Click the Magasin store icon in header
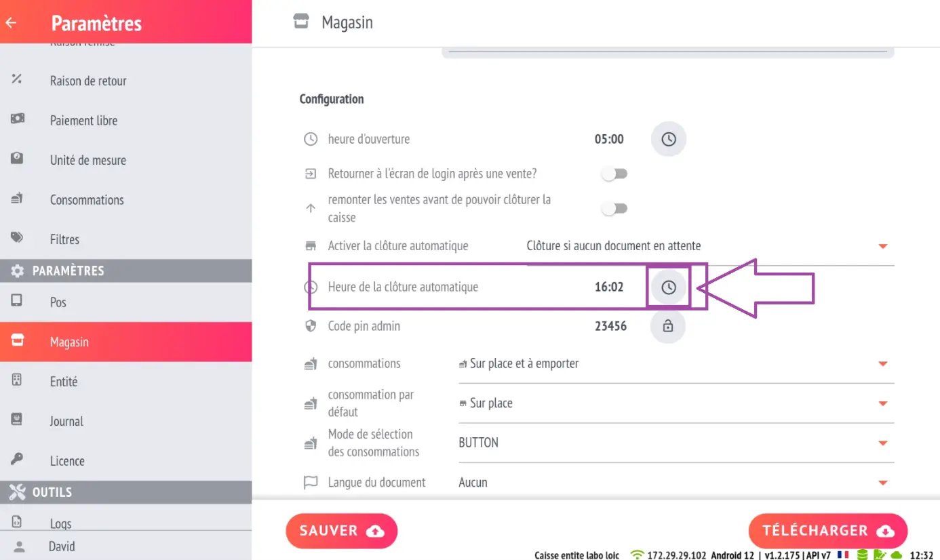Screen dimensions: 940x560 (301, 22)
